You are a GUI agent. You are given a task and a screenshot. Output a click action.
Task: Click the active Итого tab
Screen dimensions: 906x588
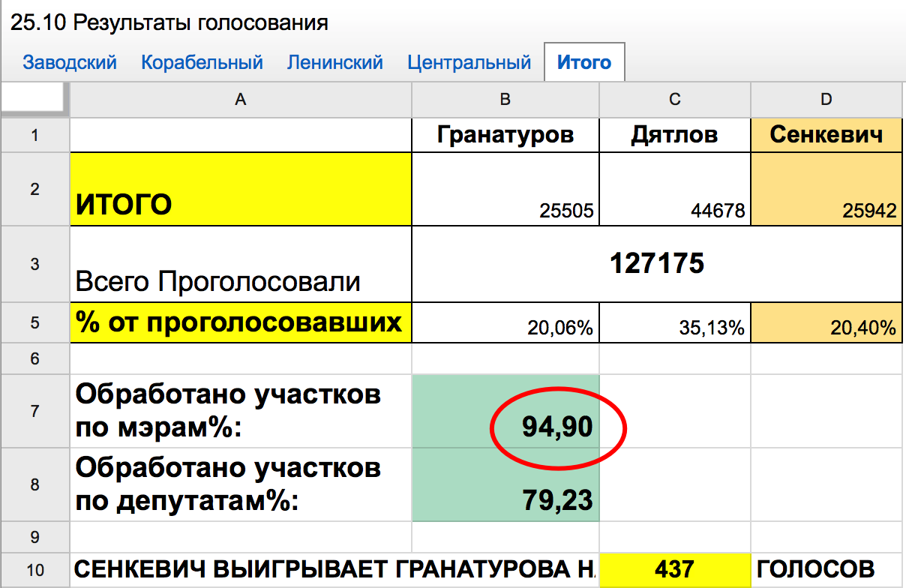pos(583,62)
